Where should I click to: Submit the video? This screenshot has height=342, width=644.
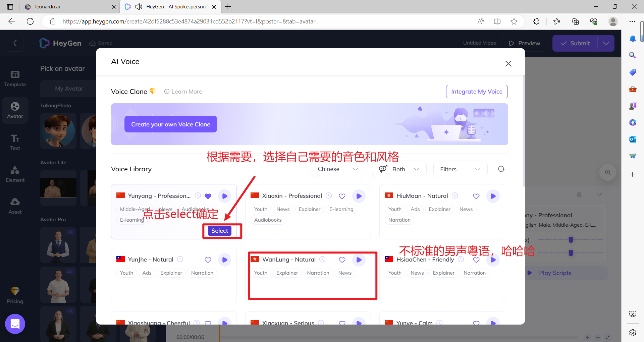pos(575,43)
